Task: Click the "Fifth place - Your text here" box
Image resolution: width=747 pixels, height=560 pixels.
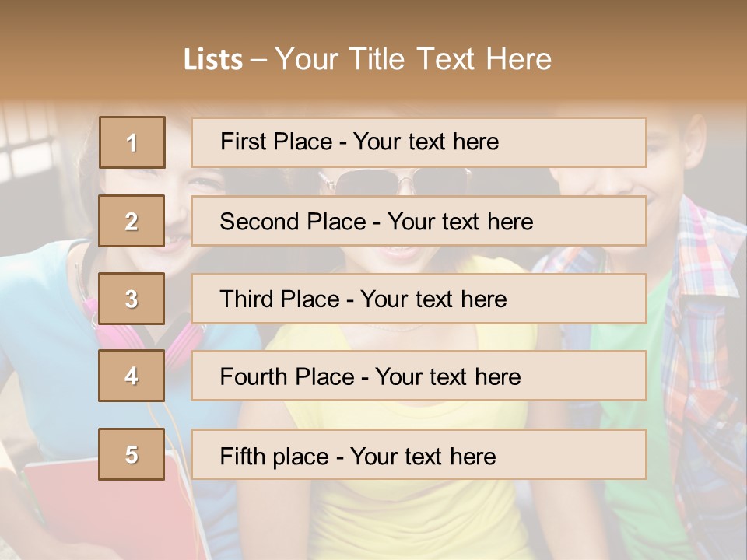Action: click(x=419, y=454)
